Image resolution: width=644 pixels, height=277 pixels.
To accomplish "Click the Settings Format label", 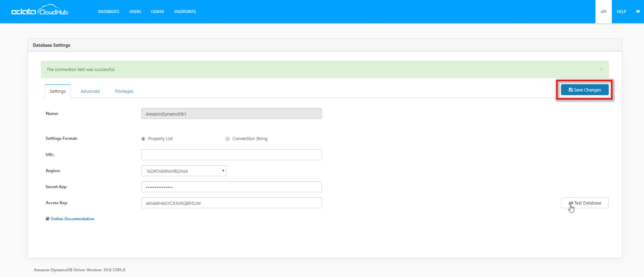I will pos(62,138).
